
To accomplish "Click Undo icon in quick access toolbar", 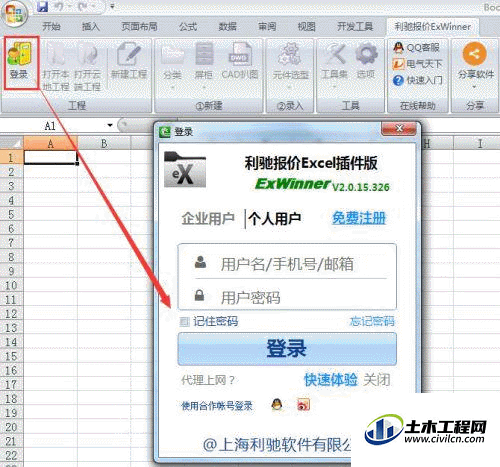I will [60, 6].
